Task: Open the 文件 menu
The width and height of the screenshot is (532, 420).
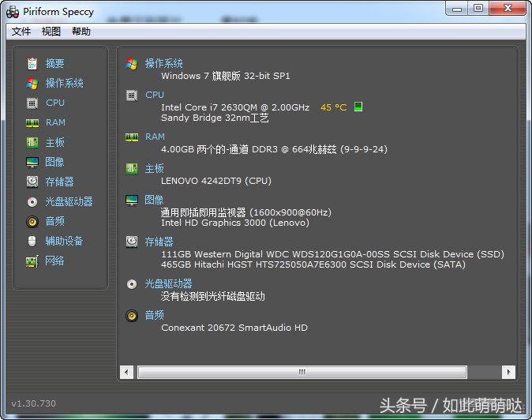Action: (21, 32)
